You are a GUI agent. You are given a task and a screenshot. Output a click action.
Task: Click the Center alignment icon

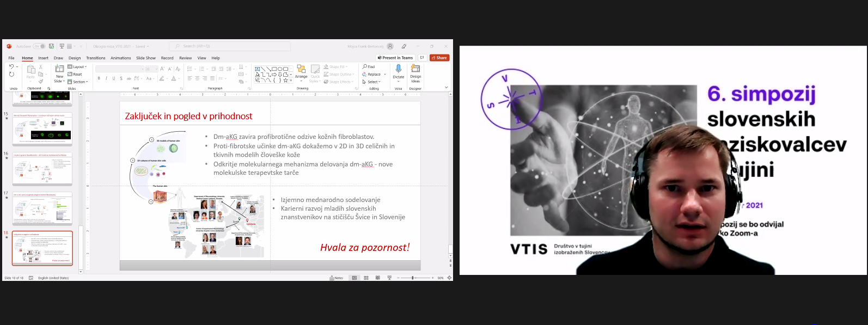(x=197, y=78)
